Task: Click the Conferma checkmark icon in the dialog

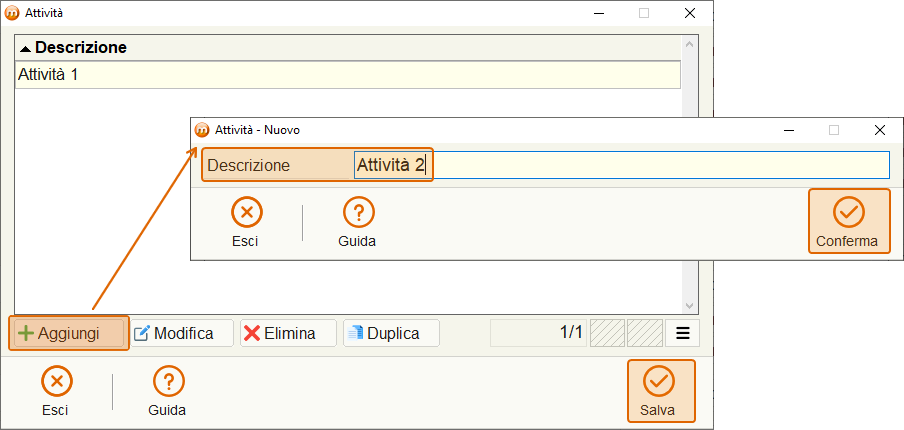Action: (849, 212)
